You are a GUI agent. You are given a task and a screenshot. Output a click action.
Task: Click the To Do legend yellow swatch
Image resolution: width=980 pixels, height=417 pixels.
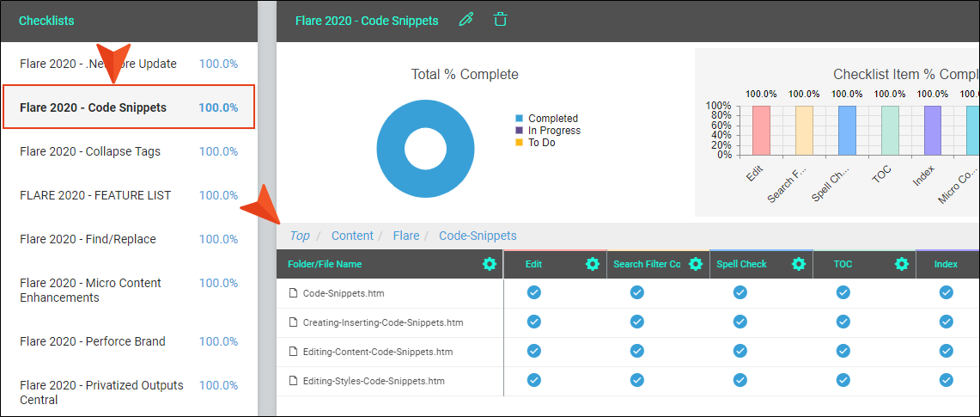point(519,143)
